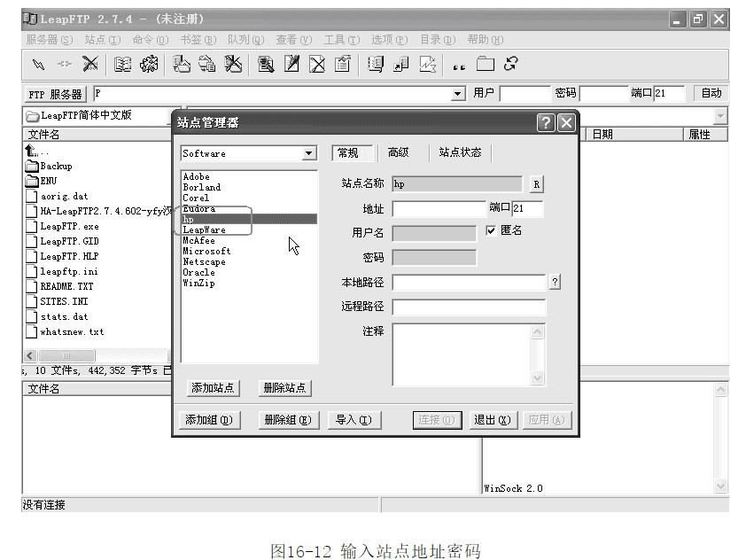Click the disconnect X icon in toolbar

point(89,64)
